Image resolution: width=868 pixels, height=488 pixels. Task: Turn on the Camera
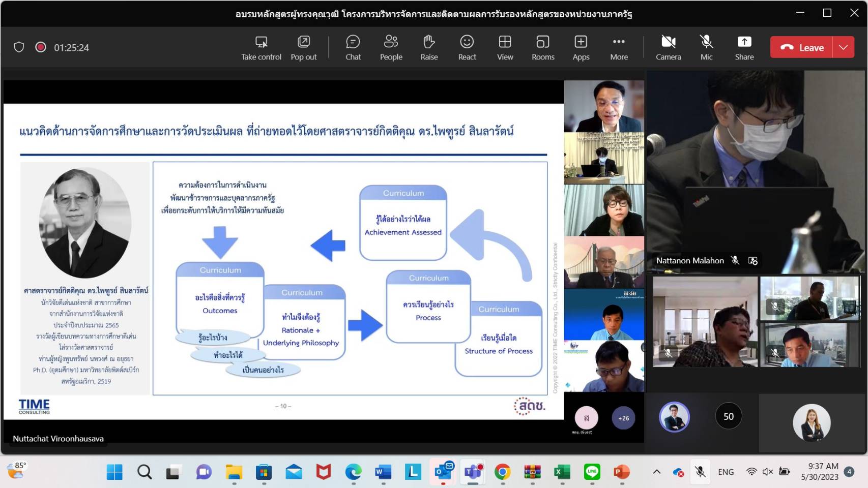click(668, 48)
